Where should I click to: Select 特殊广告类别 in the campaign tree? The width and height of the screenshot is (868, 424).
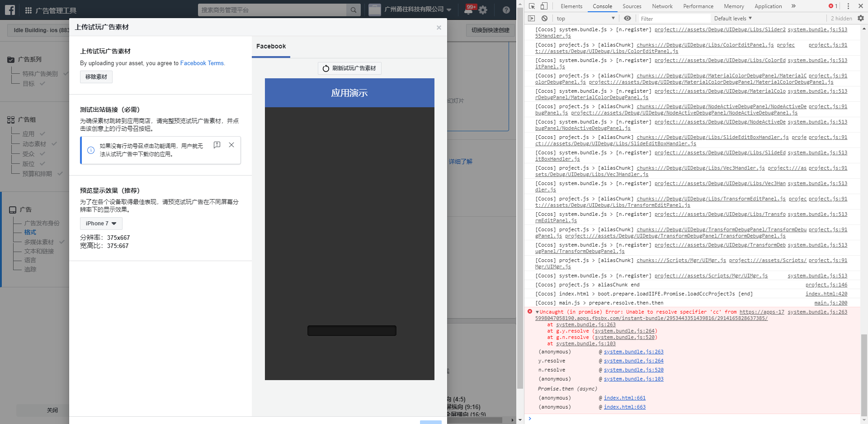click(40, 74)
